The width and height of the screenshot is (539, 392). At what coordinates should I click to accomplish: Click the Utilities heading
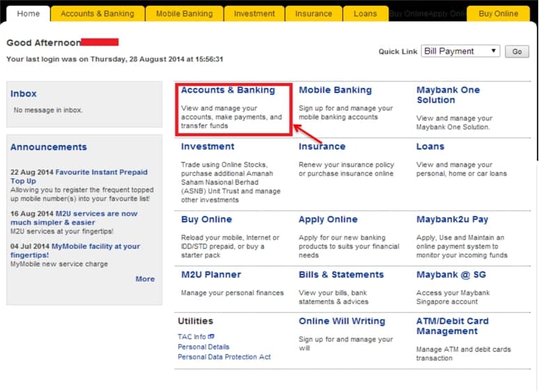(x=195, y=321)
